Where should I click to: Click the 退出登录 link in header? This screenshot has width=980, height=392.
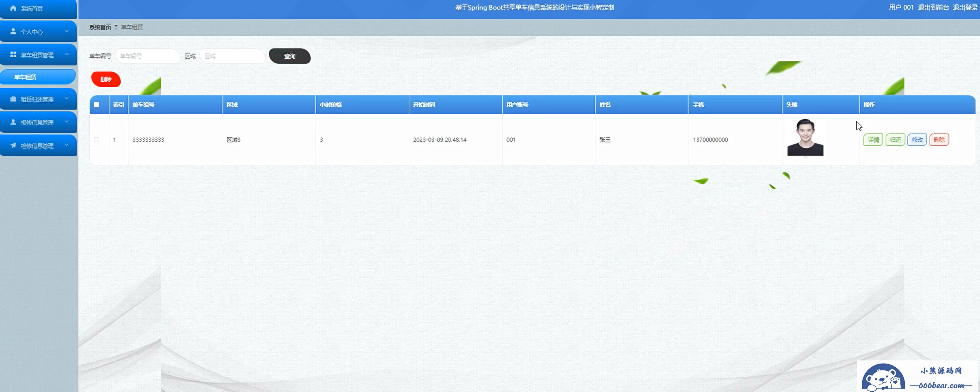point(965,7)
